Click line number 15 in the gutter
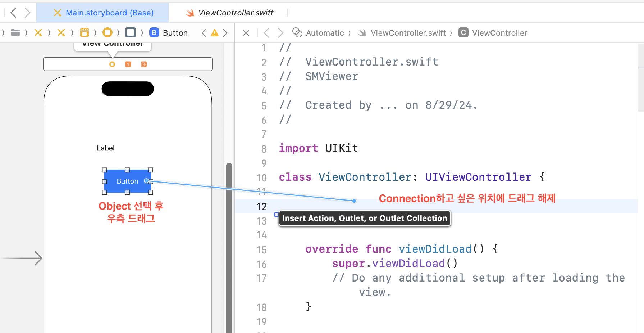This screenshot has width=644, height=333. [x=261, y=250]
